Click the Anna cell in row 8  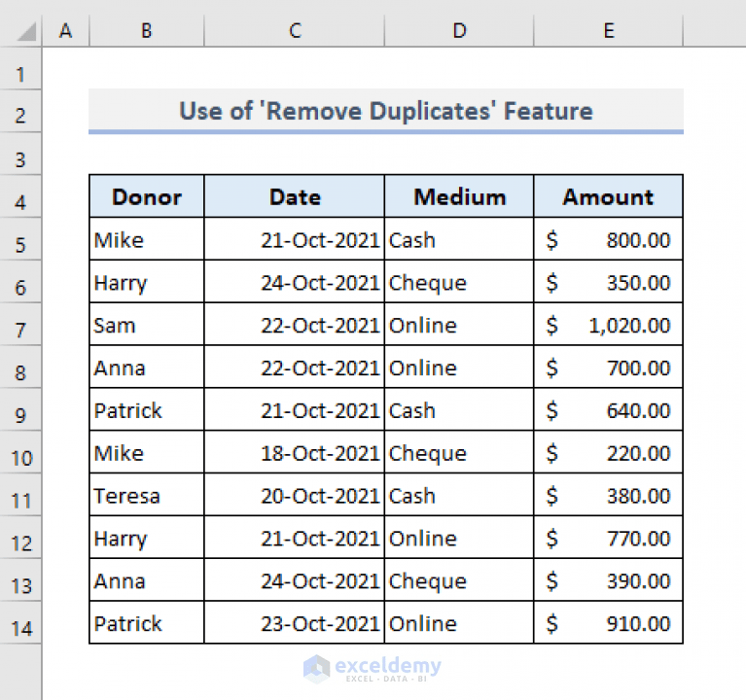(147, 367)
